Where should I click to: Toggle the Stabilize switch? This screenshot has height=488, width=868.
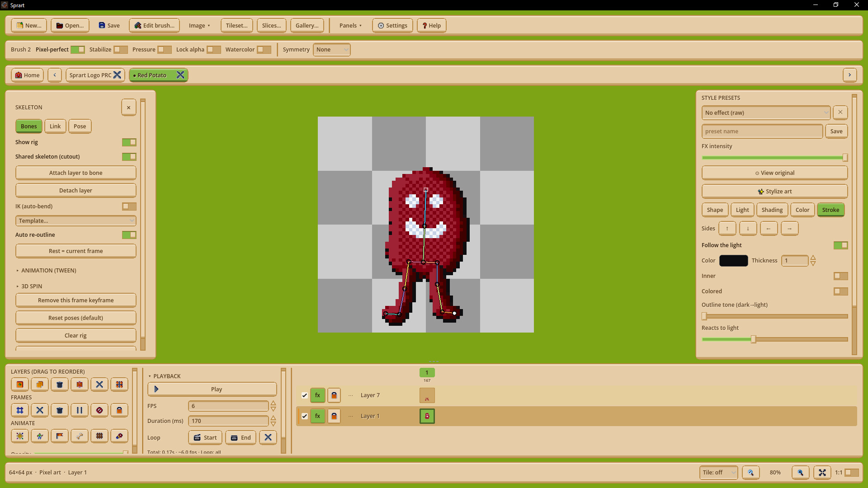pyautogui.click(x=121, y=50)
